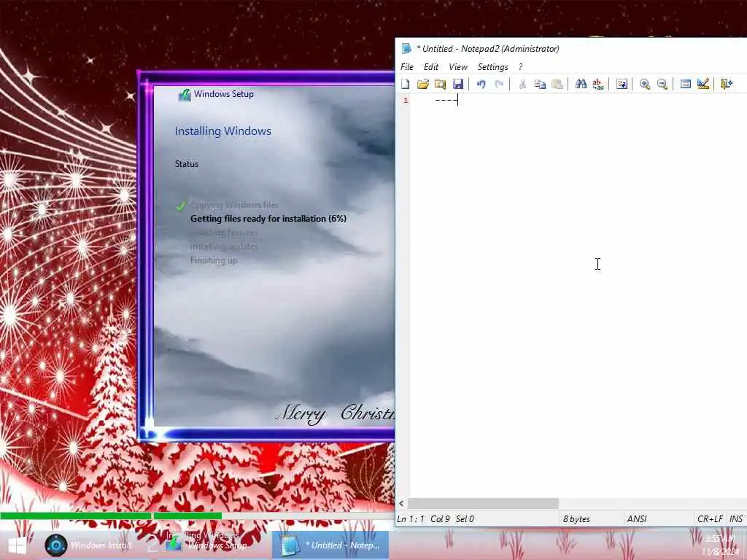
Task: Click the Open file folder icon
Action: click(x=422, y=85)
